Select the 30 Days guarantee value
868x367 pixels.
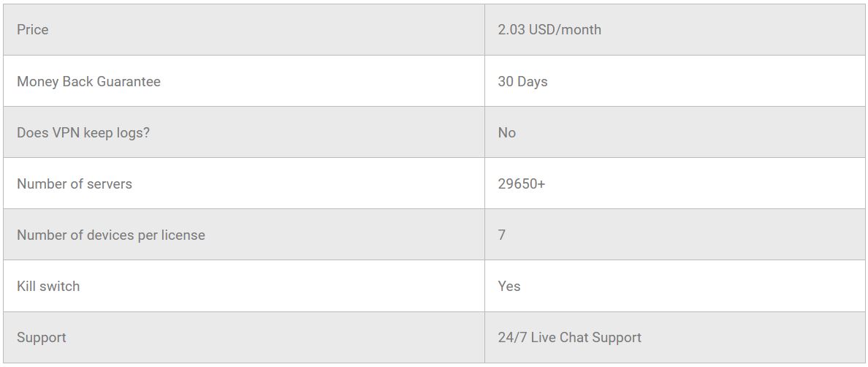pos(522,81)
